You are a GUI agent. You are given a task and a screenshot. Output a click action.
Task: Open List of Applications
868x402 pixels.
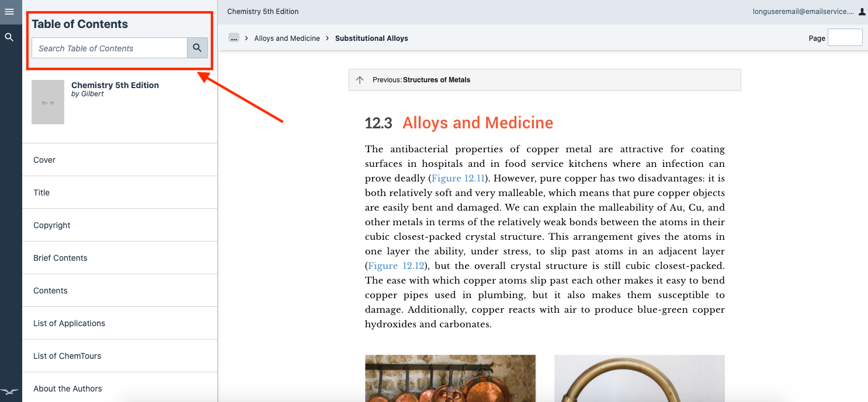tap(120, 323)
